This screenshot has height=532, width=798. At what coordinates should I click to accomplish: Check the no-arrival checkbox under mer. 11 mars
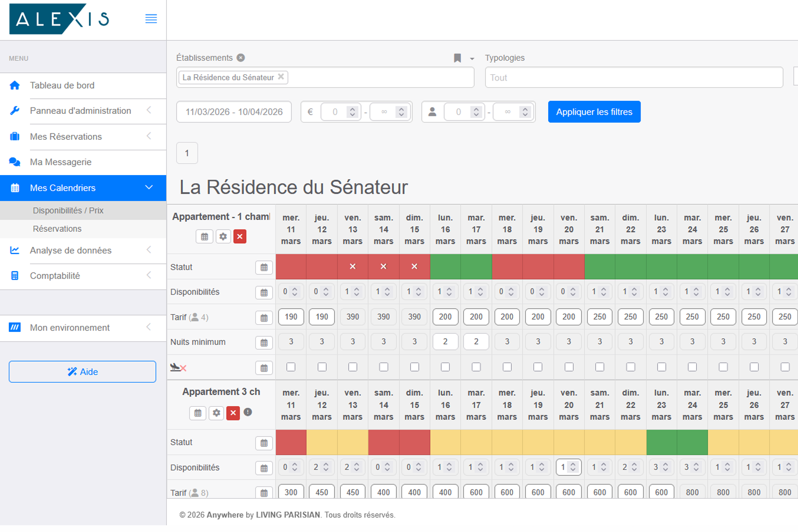290,367
